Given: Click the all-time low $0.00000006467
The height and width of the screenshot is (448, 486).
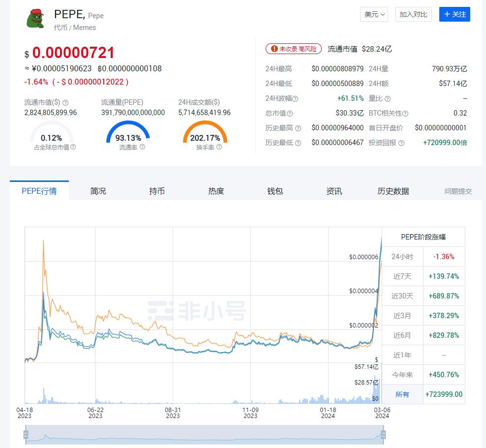Looking at the screenshot, I should click(x=337, y=143).
